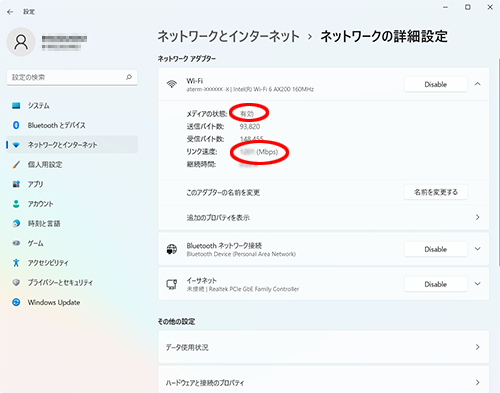Disable the Wi-Fi adapter

pos(435,84)
